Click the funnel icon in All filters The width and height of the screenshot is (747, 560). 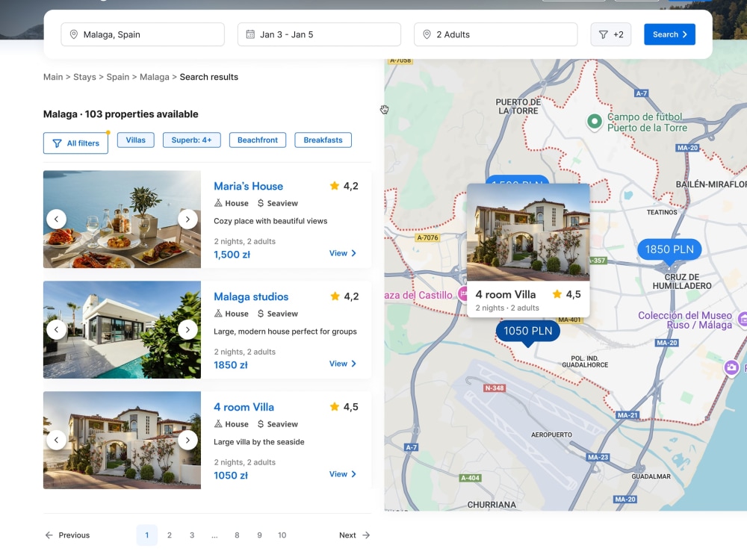[57, 143]
